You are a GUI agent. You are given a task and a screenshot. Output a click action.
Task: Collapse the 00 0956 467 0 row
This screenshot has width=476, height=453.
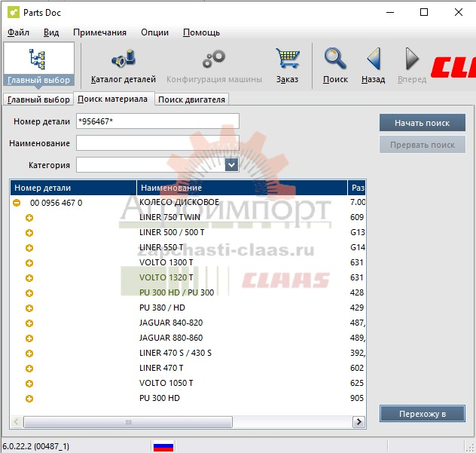[x=16, y=203]
